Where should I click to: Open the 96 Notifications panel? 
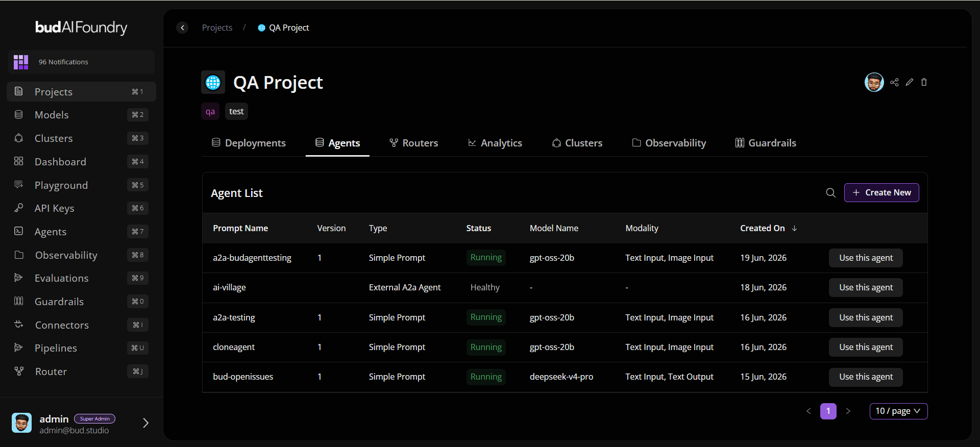[x=82, y=62]
